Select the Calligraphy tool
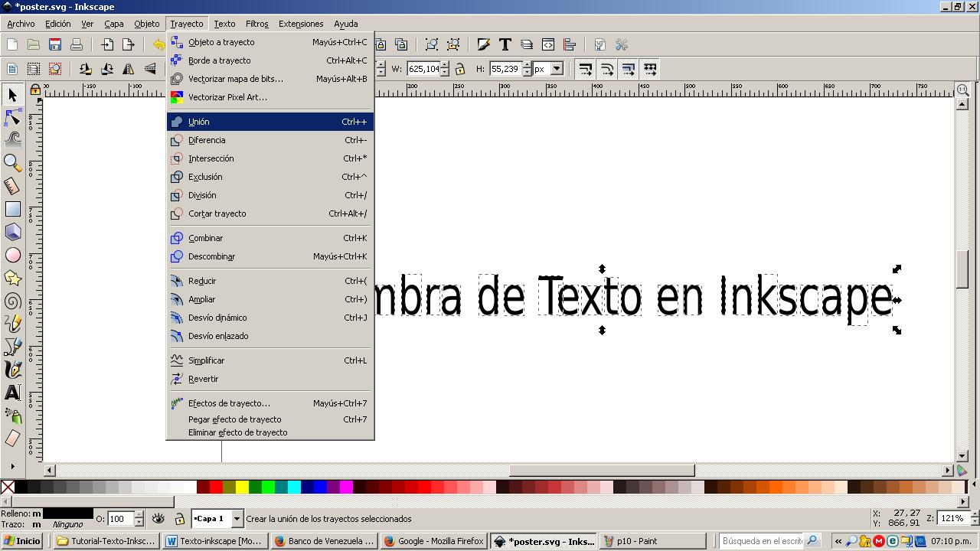980x551 pixels. click(12, 370)
